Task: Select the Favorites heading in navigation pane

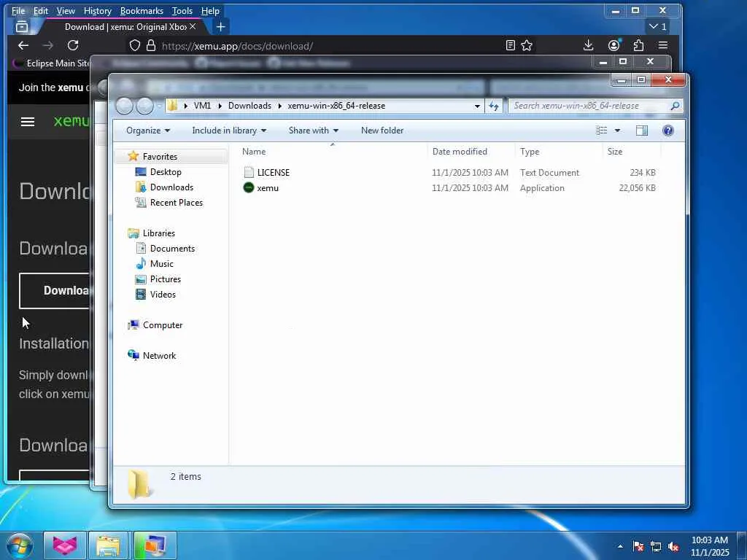Action: 160,156
